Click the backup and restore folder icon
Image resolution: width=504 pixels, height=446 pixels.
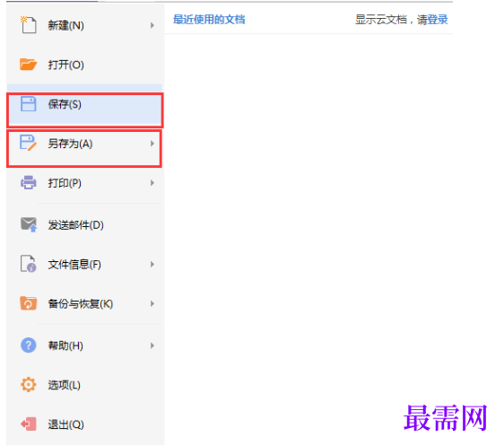coord(29,303)
